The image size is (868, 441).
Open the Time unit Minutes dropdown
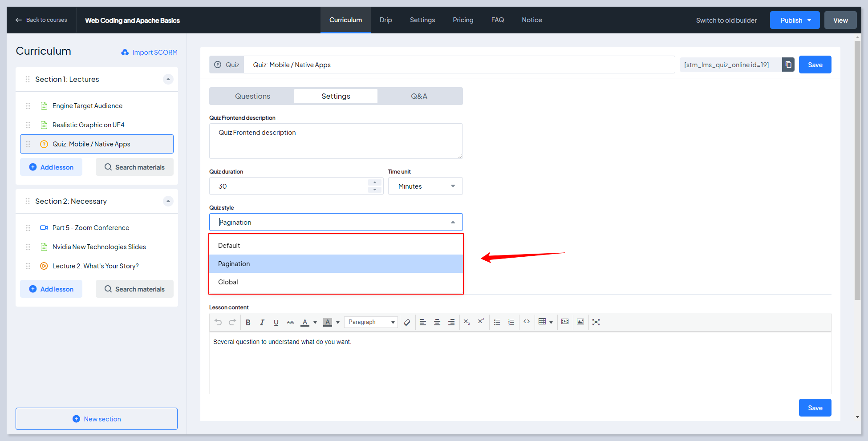point(425,186)
